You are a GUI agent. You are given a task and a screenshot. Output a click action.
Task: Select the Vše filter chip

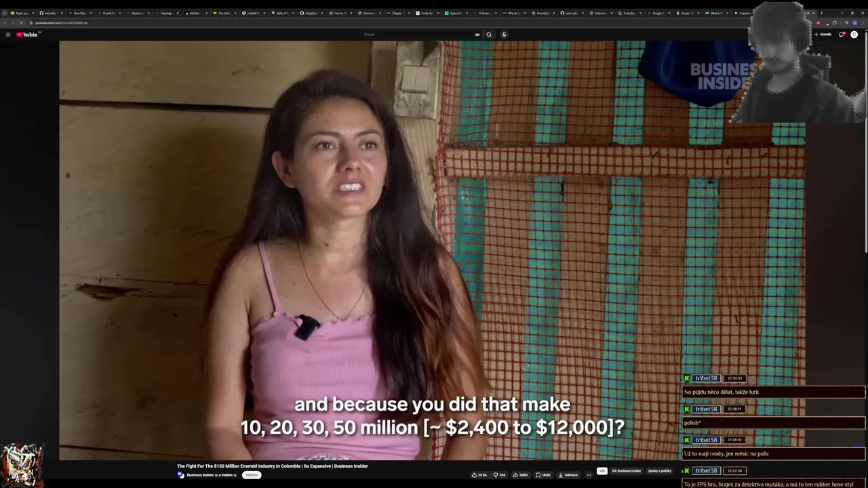coord(601,471)
